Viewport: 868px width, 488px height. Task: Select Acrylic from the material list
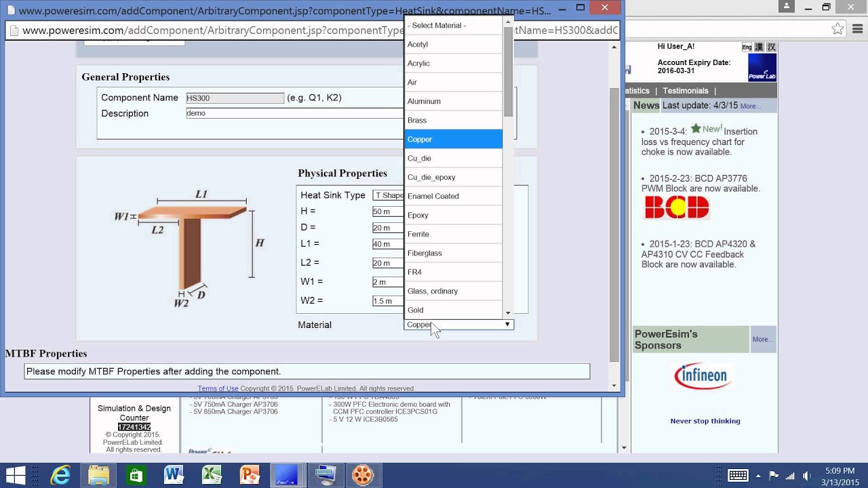pyautogui.click(x=453, y=63)
